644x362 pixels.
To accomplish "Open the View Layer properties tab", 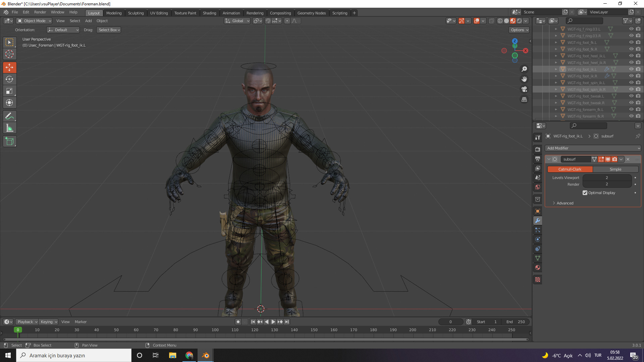I will click(538, 168).
